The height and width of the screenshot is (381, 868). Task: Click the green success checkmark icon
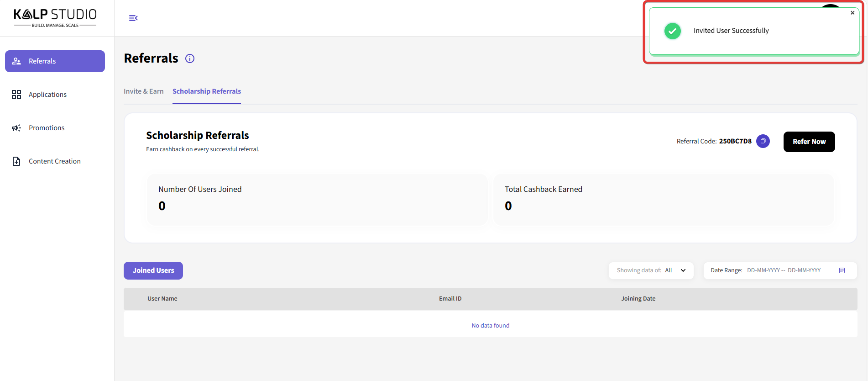click(672, 31)
